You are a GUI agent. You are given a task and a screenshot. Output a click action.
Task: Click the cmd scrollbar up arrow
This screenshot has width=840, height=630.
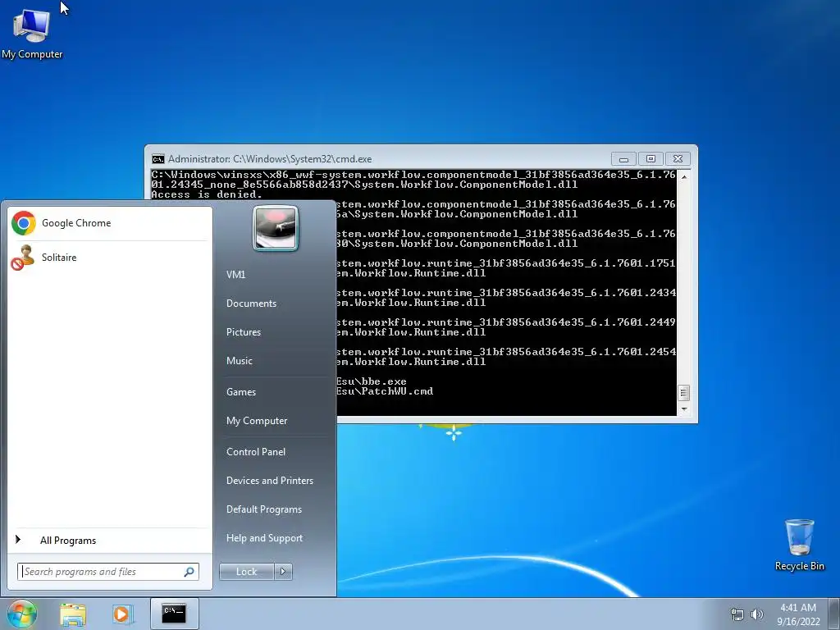683,176
